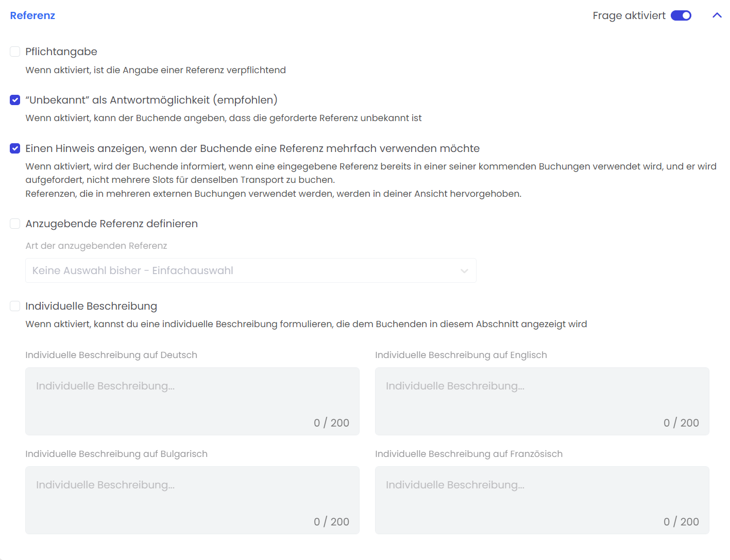Click the Anzugebende Referenz definieren label
Image resolution: width=730 pixels, height=560 pixels.
click(x=111, y=224)
